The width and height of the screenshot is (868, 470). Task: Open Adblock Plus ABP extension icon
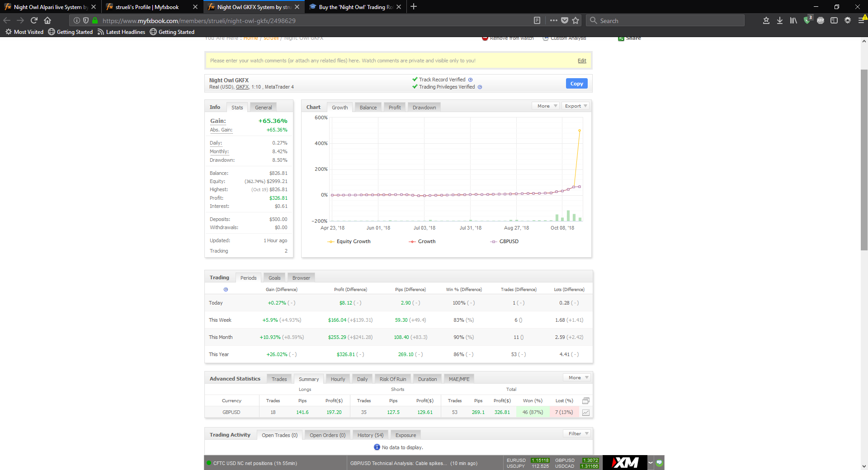(x=821, y=20)
